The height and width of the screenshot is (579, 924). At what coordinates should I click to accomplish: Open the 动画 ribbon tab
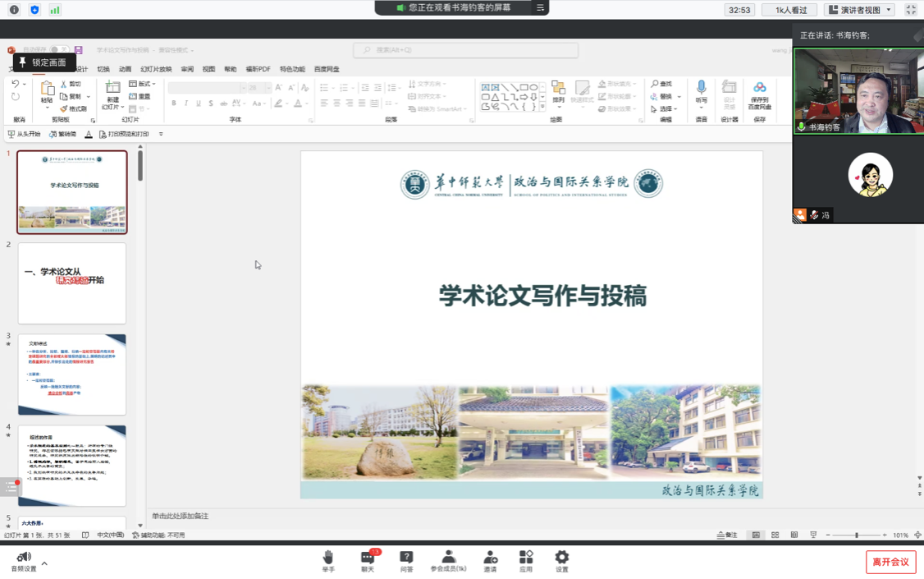pos(126,70)
